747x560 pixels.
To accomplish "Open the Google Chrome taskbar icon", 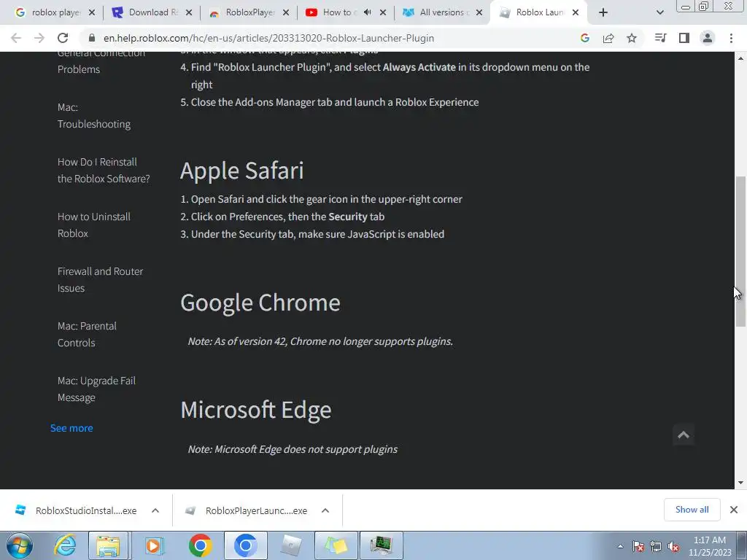I will [x=200, y=545].
